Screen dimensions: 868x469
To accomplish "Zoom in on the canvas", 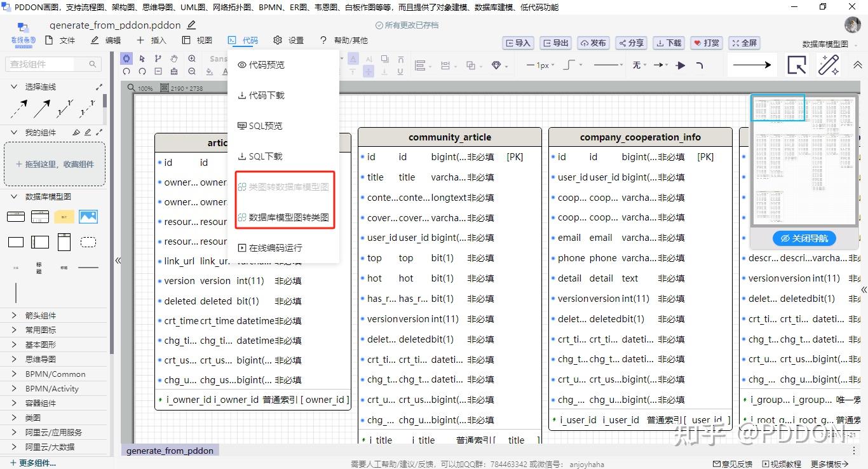I will pyautogui.click(x=192, y=58).
